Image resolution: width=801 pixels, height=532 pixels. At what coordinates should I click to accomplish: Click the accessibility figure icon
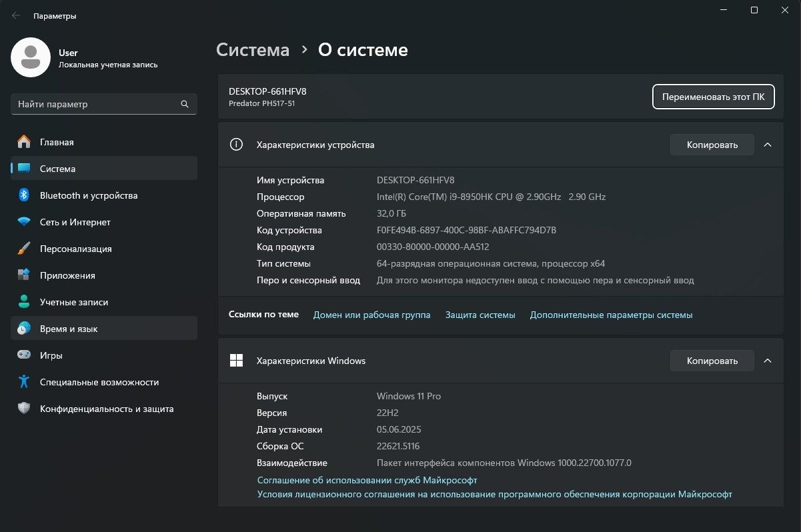pos(24,382)
